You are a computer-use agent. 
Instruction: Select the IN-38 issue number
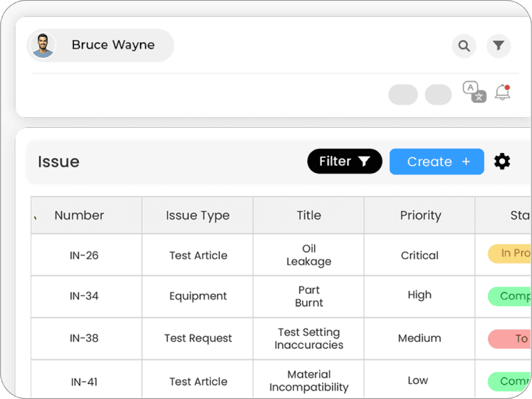(x=84, y=338)
